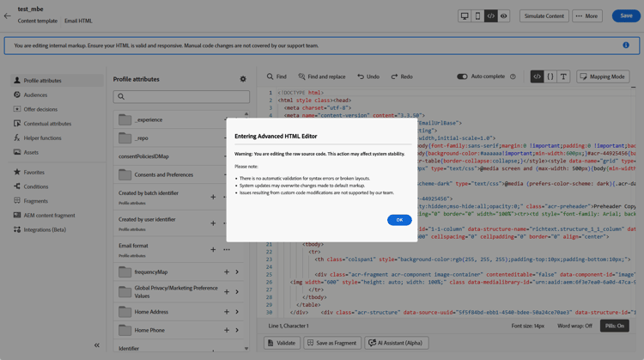Expand the Home Address folder chevron

(x=237, y=311)
